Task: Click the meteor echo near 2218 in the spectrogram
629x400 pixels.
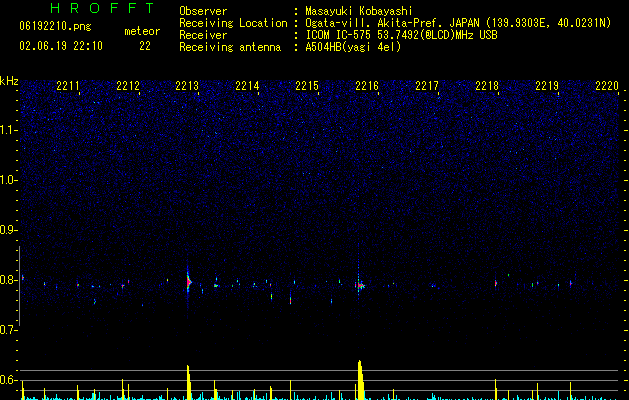Action: pyautogui.click(x=496, y=283)
